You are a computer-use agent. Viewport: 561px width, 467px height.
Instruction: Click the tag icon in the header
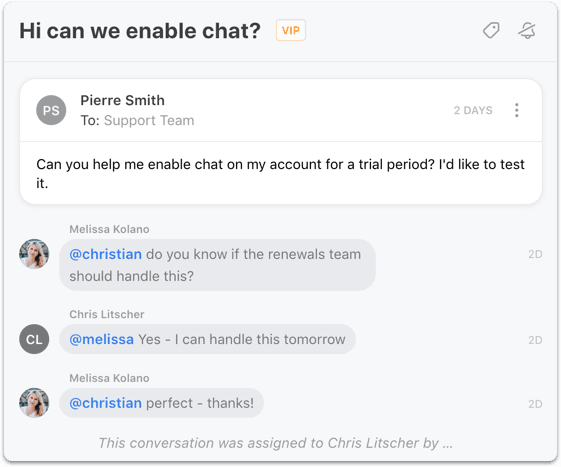tap(491, 30)
